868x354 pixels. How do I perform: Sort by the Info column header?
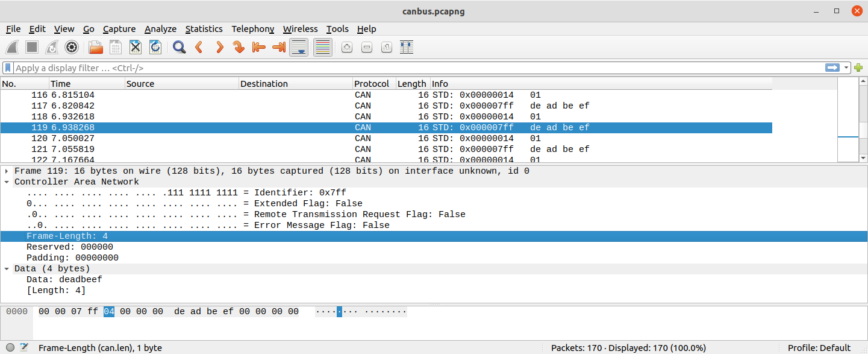pyautogui.click(x=601, y=84)
